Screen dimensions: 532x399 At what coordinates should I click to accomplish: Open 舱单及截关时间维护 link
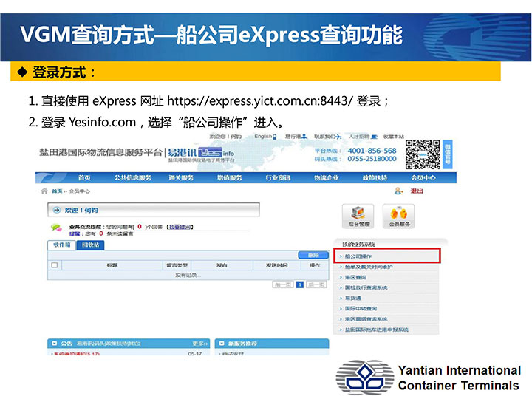[x=369, y=267]
